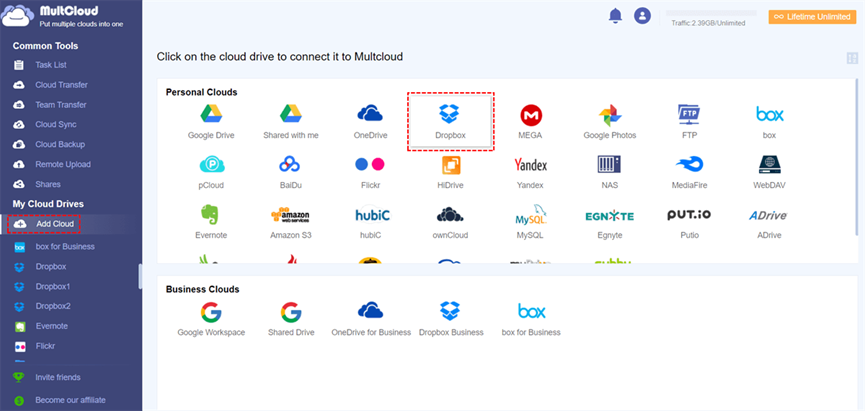Connect Dropbox Business cloud
Screen dimensions: 865x411
pyautogui.click(x=451, y=319)
